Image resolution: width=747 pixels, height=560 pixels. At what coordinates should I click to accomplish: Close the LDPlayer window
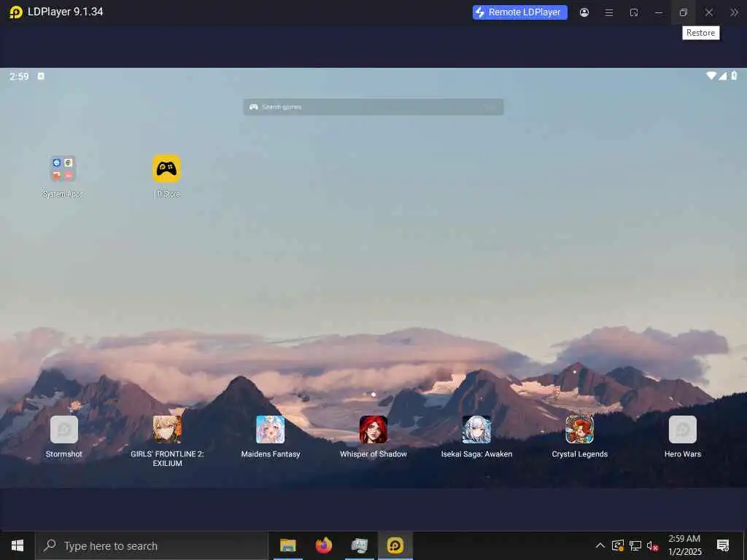(709, 12)
